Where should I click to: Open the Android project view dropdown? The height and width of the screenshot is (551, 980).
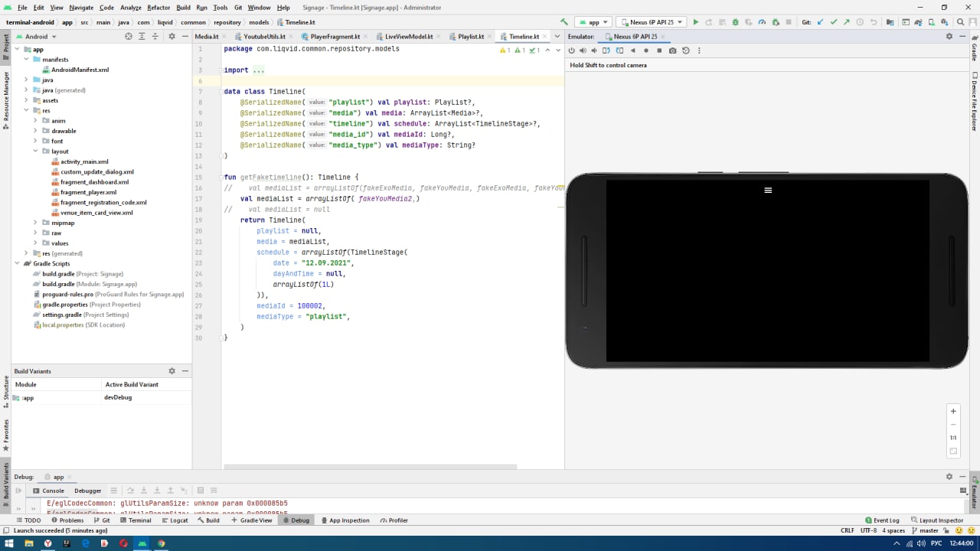pyautogui.click(x=36, y=36)
